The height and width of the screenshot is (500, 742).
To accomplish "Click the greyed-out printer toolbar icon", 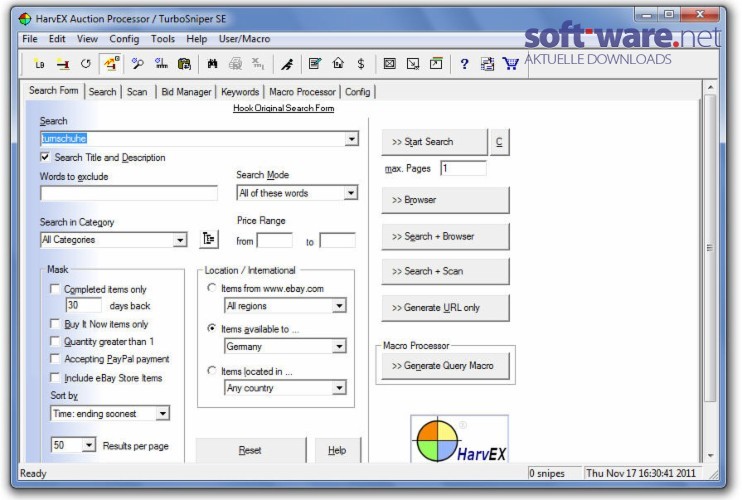I will click(x=235, y=64).
